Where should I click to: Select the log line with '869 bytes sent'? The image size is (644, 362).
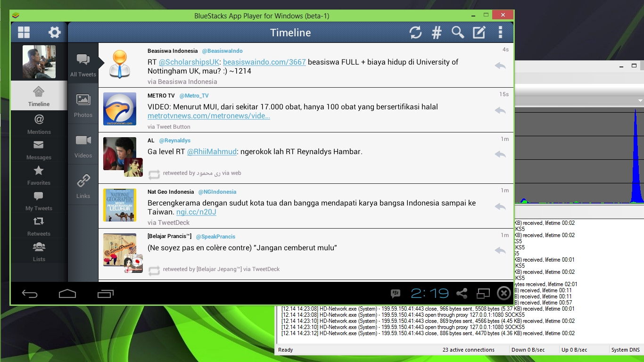pos(428,321)
